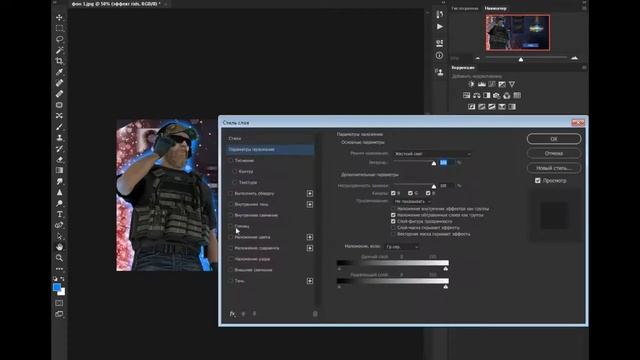Select the Magic Wand tool
This screenshot has height=360, width=640.
click(60, 50)
